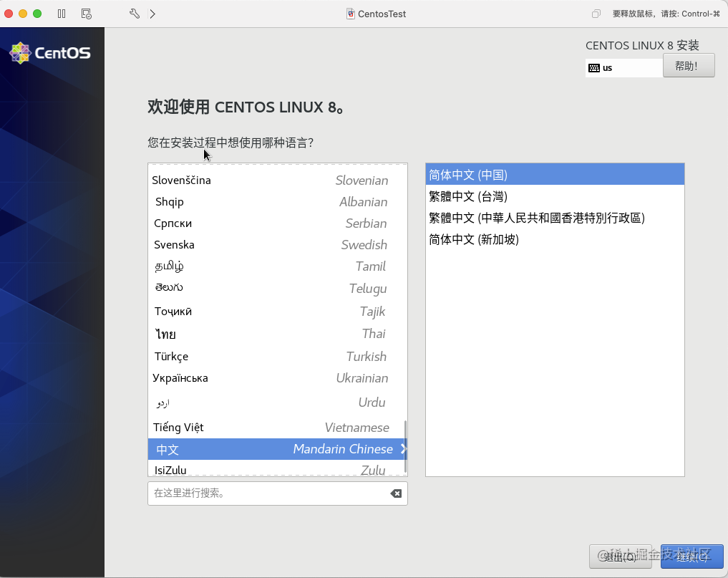Image resolution: width=728 pixels, height=578 pixels.
Task: Select Српски Serbian language
Action: click(277, 223)
